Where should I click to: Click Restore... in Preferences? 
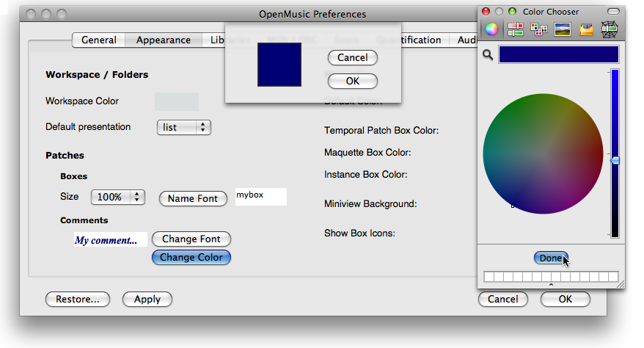[77, 299]
